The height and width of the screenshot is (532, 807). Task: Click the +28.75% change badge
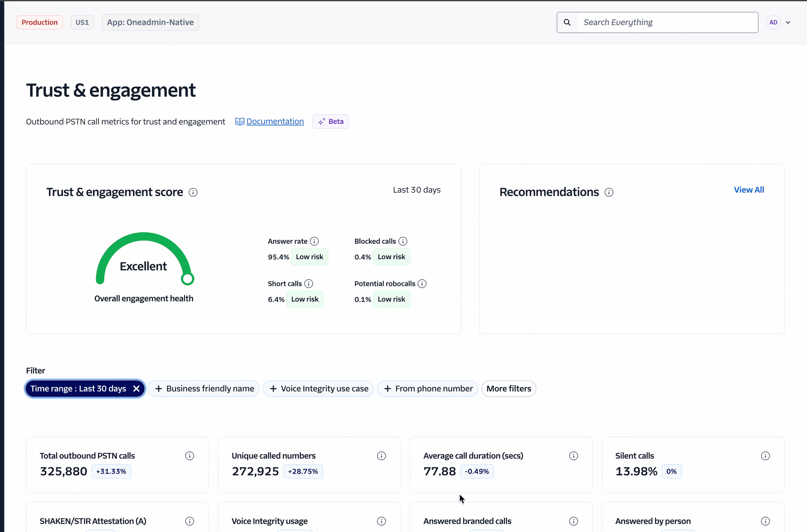(303, 471)
